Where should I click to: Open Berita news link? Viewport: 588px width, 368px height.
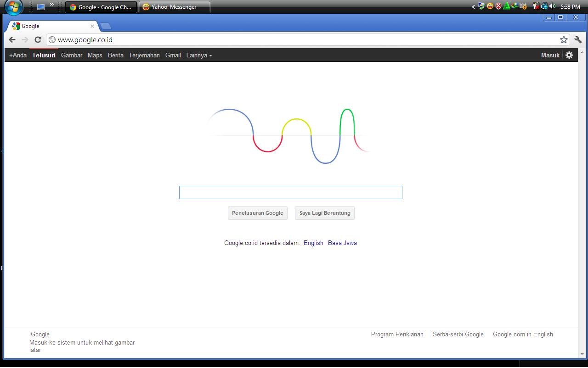116,55
